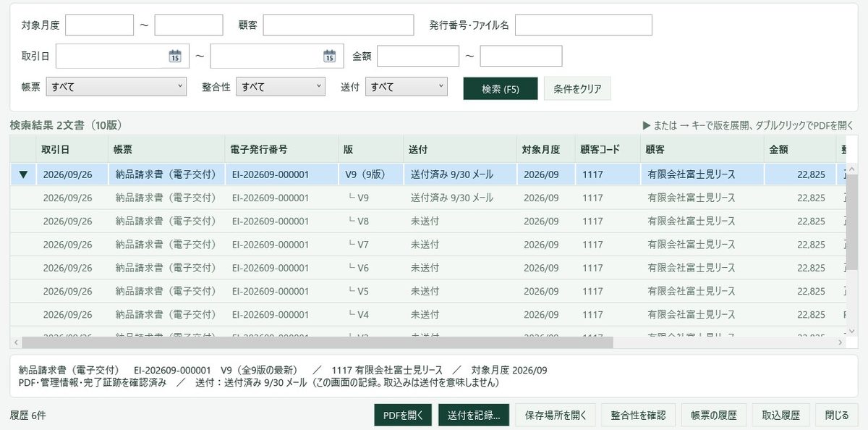Click 未送付 in the V6 row

coord(425,268)
